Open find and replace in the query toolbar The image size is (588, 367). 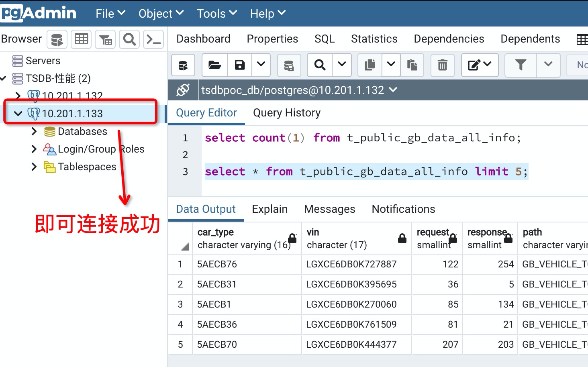click(319, 65)
